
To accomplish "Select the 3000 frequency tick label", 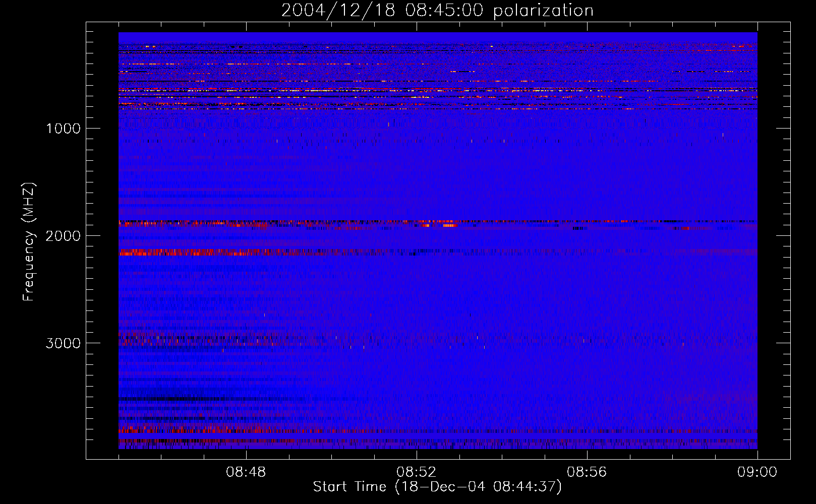I will 63,343.
